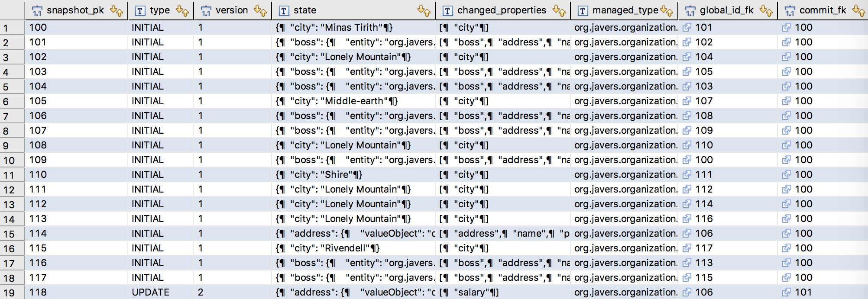Select the snapshot_pk cell with value 113
868x299 pixels.
click(x=76, y=219)
